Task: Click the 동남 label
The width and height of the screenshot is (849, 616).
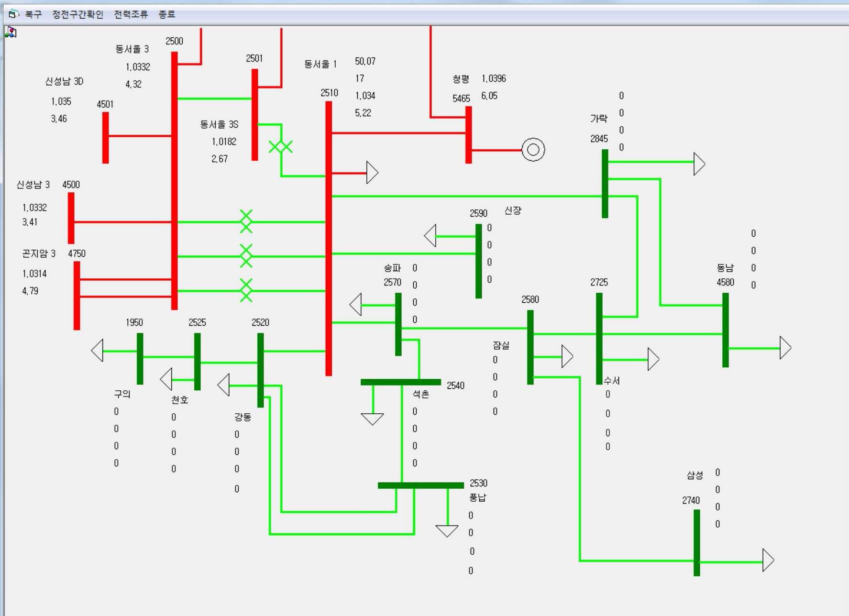Action: coord(725,268)
